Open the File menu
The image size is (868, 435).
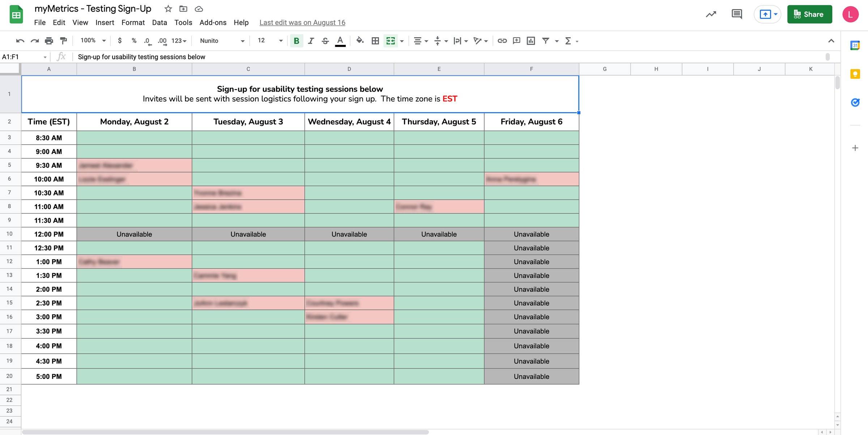(x=40, y=22)
